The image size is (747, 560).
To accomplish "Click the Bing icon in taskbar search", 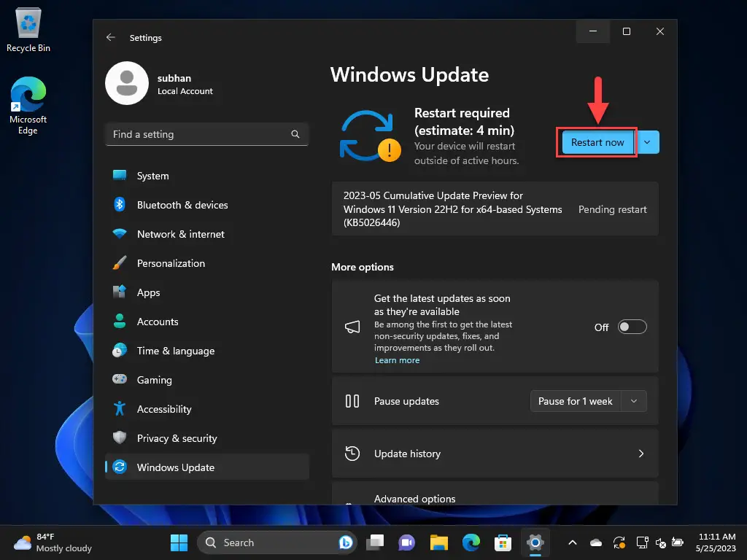I will pos(345,542).
